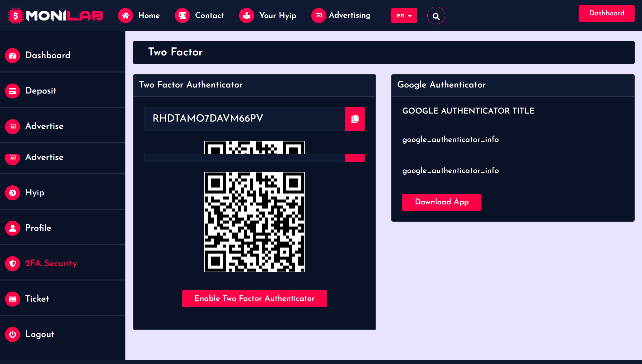Click the top-right Dashboard button
Screen dimensions: 642x364
tap(607, 13)
